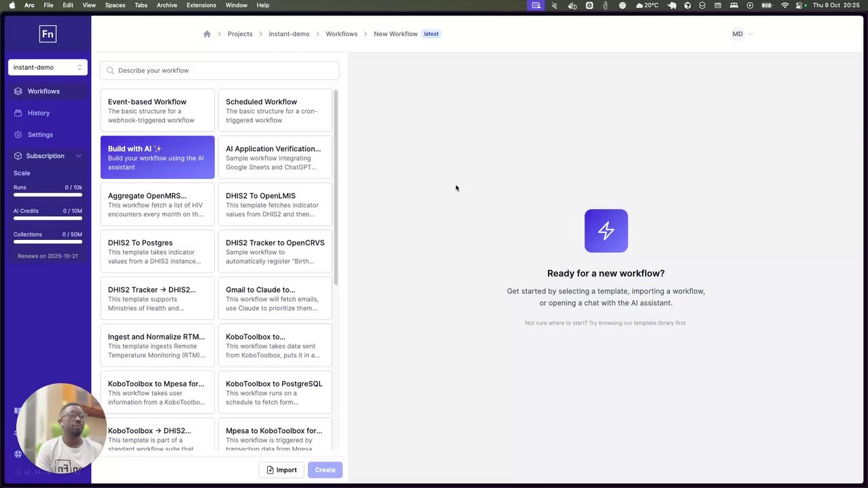
Task: Go to the home breadcrumb icon
Action: coord(207,34)
